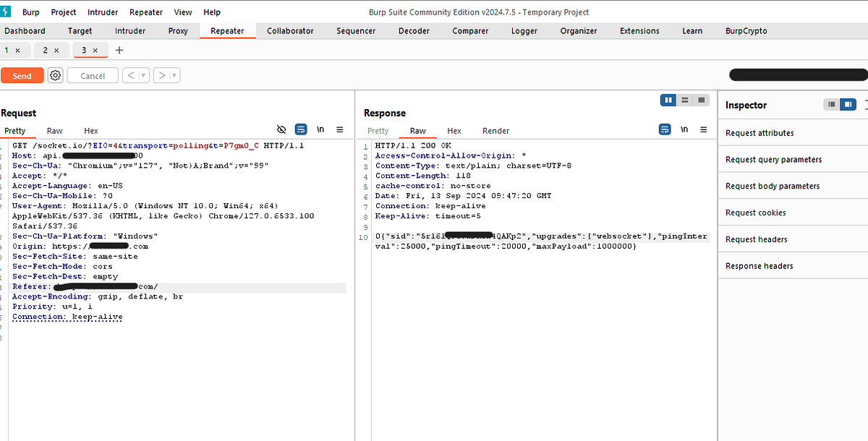Go forward in request history

[x=162, y=75]
